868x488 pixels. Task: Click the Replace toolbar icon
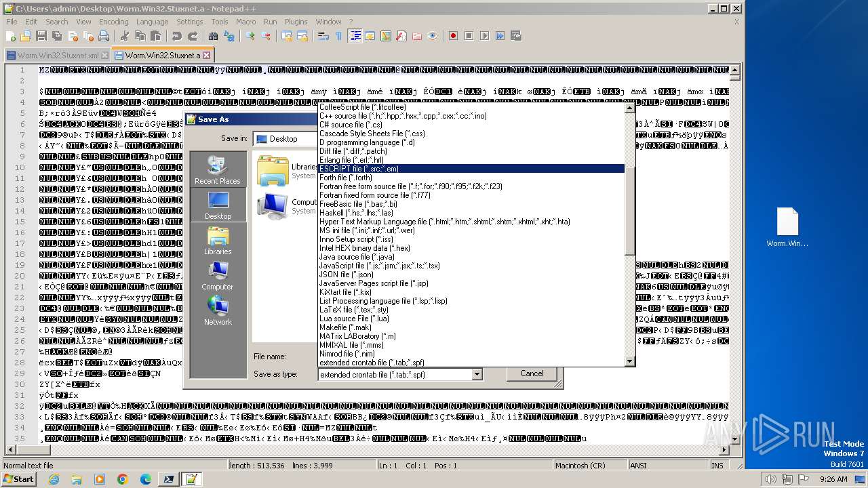click(x=229, y=36)
